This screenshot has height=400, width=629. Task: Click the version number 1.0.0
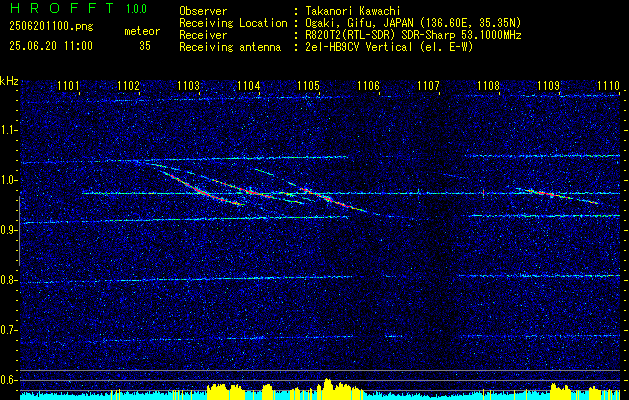pyautogui.click(x=136, y=8)
